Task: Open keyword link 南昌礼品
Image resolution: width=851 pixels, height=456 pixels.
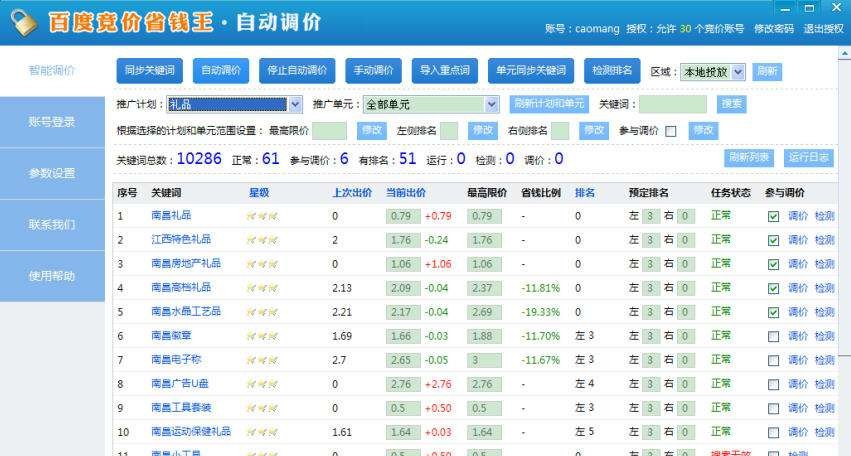Action: tap(171, 216)
